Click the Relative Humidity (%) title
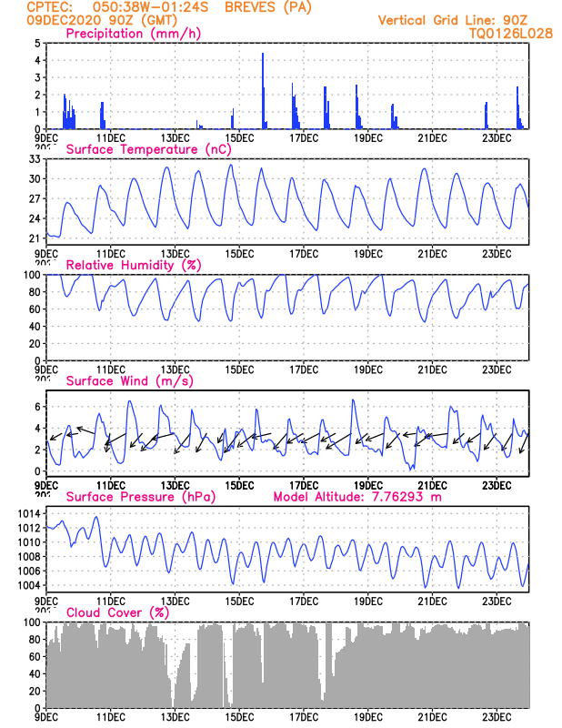 point(134,265)
